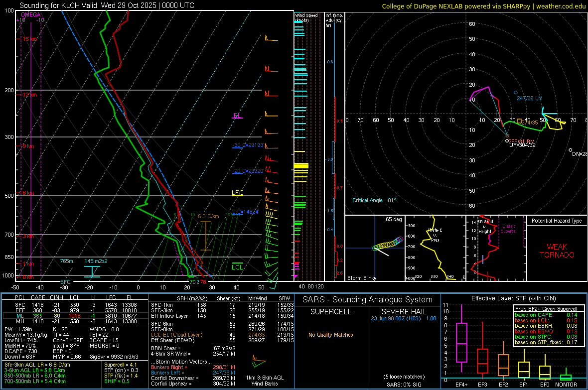The width and height of the screenshot is (588, 390).
Task: Click the SR Wind v. Height inset label
Action: pos(485,227)
